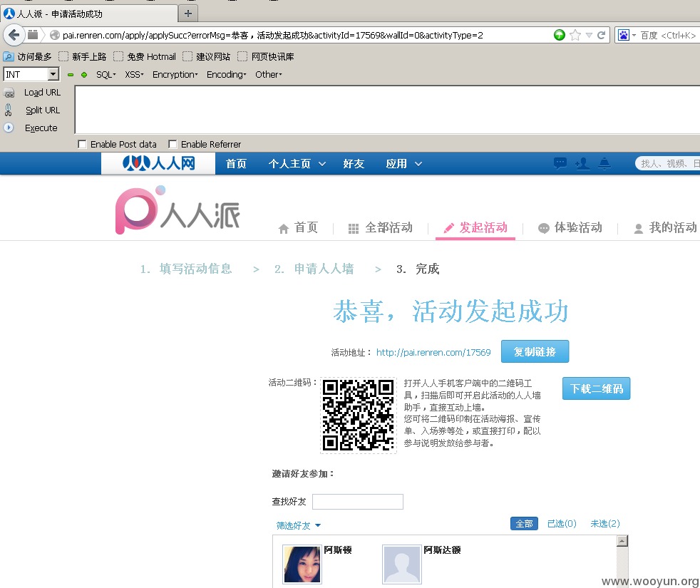Click the notifications bell icon
This screenshot has width=700, height=588.
point(604,163)
